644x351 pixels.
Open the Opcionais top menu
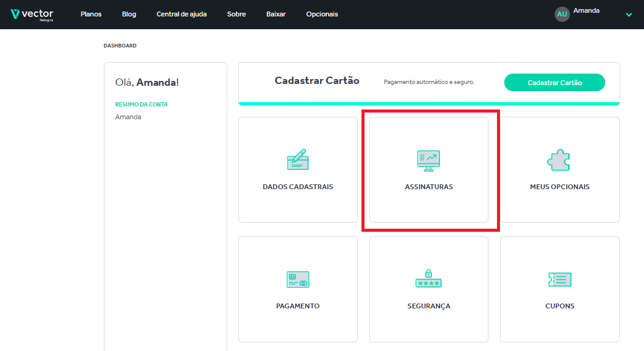coord(322,14)
